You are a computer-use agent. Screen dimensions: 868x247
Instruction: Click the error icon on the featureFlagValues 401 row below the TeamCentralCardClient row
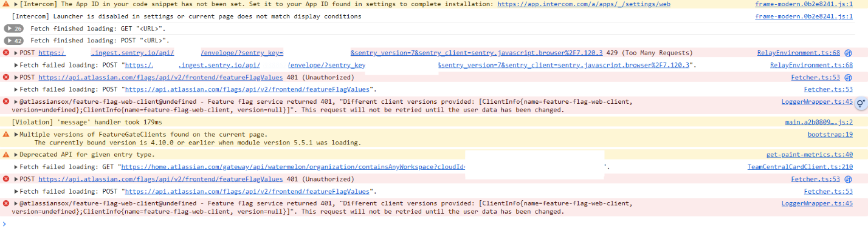(x=6, y=179)
